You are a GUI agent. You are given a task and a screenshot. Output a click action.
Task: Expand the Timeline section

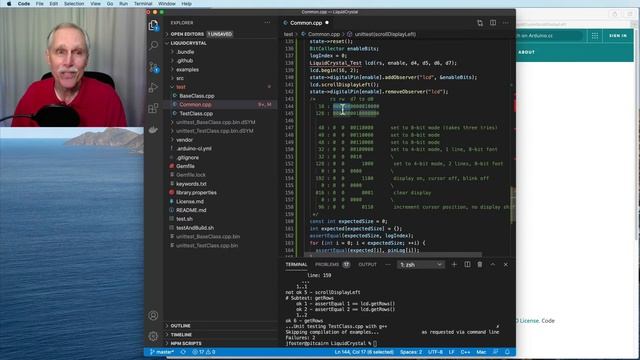[x=181, y=335]
